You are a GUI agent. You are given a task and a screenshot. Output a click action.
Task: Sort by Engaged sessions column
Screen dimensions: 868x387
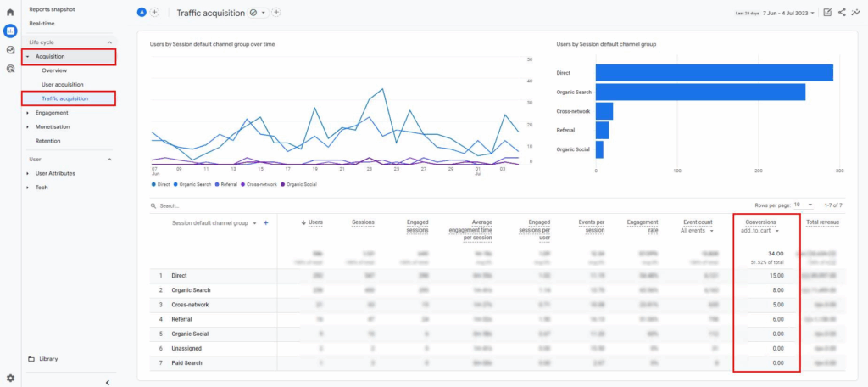417,227
